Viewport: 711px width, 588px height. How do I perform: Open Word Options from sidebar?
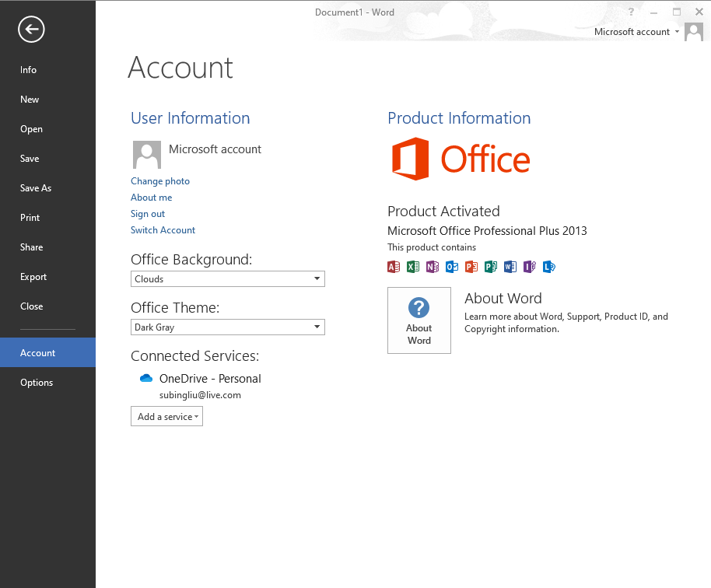coord(47,382)
